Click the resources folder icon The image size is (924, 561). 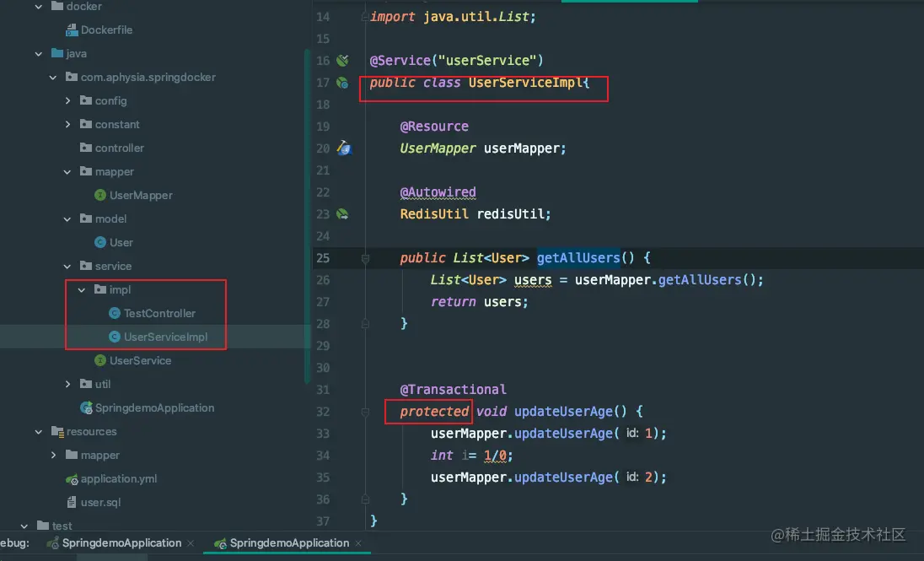pos(57,431)
